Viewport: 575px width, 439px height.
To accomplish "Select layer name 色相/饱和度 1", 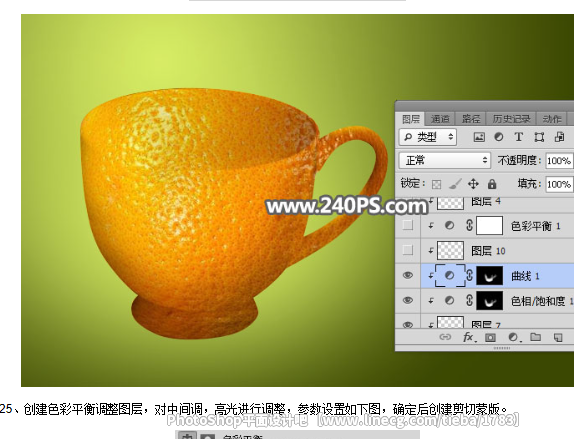I will 542,301.
